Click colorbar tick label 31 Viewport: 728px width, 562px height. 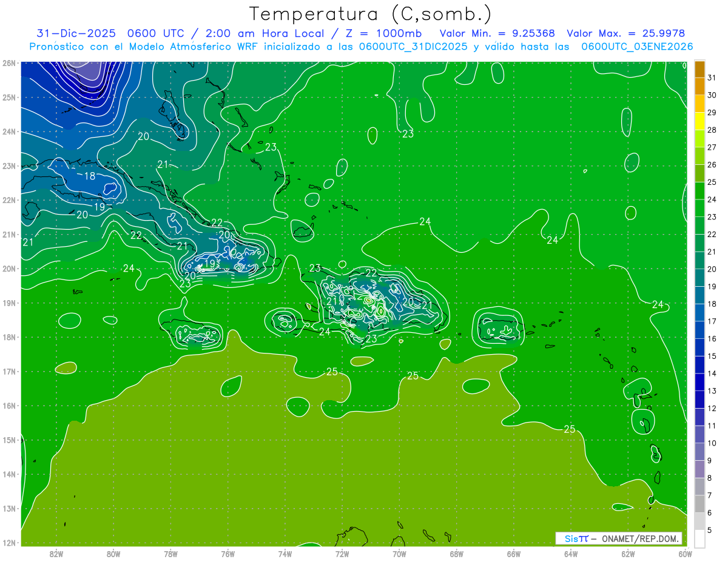point(712,78)
